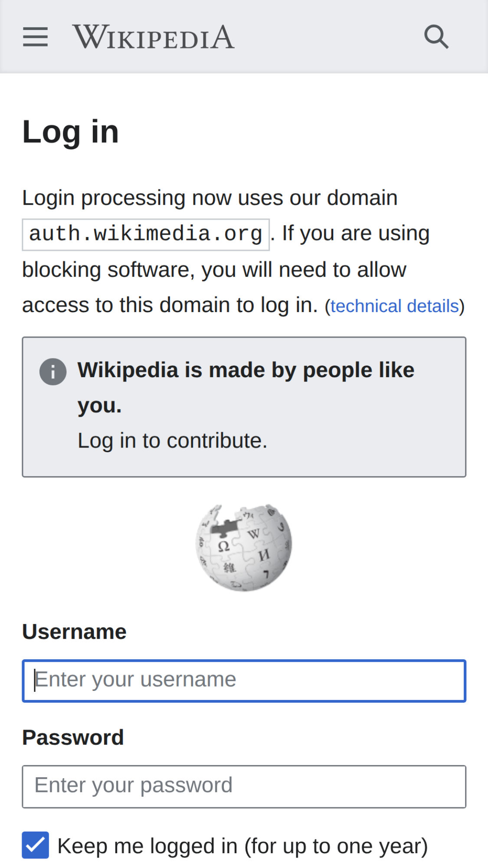Click the Wikipedia wordmark logo
The width and height of the screenshot is (488, 868).
tap(153, 37)
